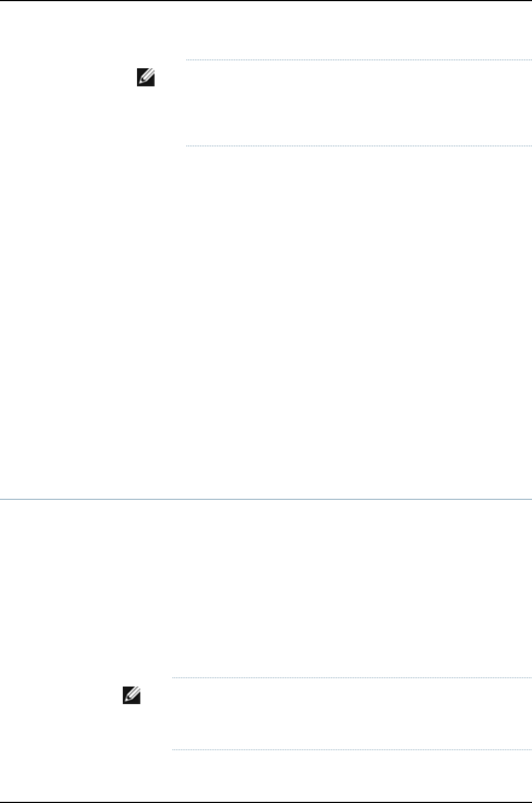Click the dotted line below the lower note
532x803 pixels.
tap(351, 750)
